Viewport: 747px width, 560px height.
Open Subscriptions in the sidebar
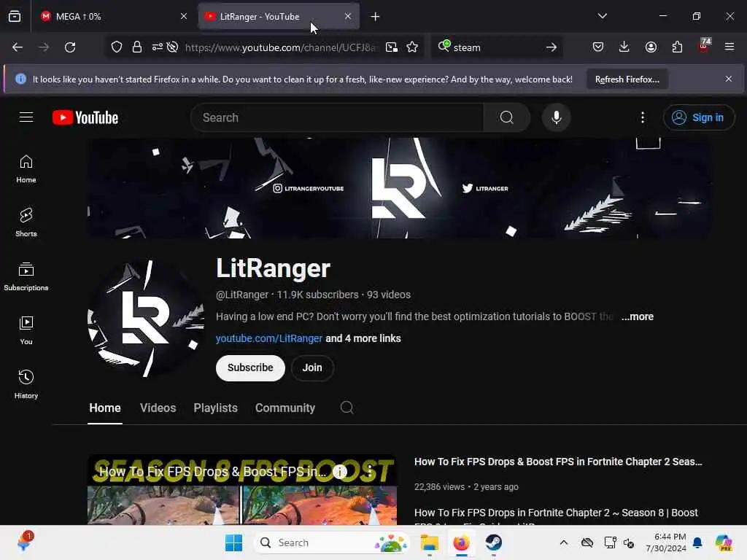(x=26, y=276)
